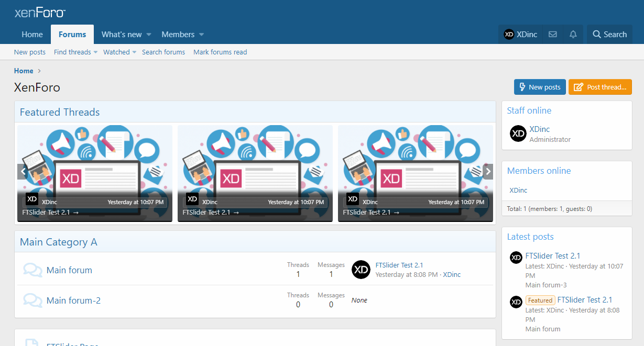Click Home breadcrumb link
This screenshot has width=644, height=346.
pyautogui.click(x=24, y=71)
